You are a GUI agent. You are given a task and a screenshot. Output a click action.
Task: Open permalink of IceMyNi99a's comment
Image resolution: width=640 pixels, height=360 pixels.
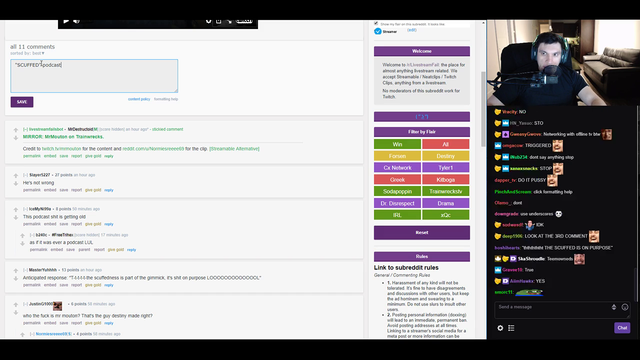[x=32, y=224]
